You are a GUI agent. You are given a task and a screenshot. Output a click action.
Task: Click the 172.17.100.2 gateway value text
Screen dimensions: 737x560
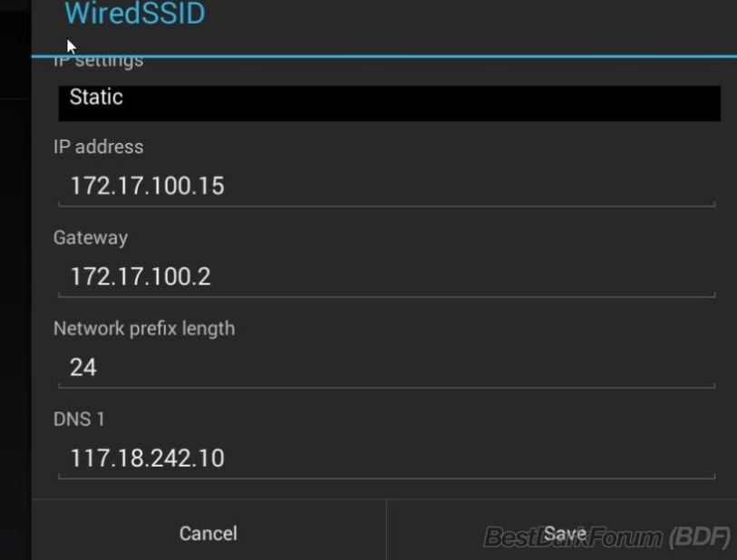141,276
